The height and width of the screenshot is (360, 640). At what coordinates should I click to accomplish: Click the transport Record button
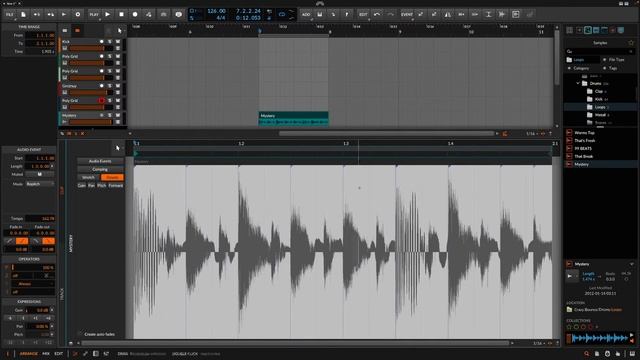(135, 14)
